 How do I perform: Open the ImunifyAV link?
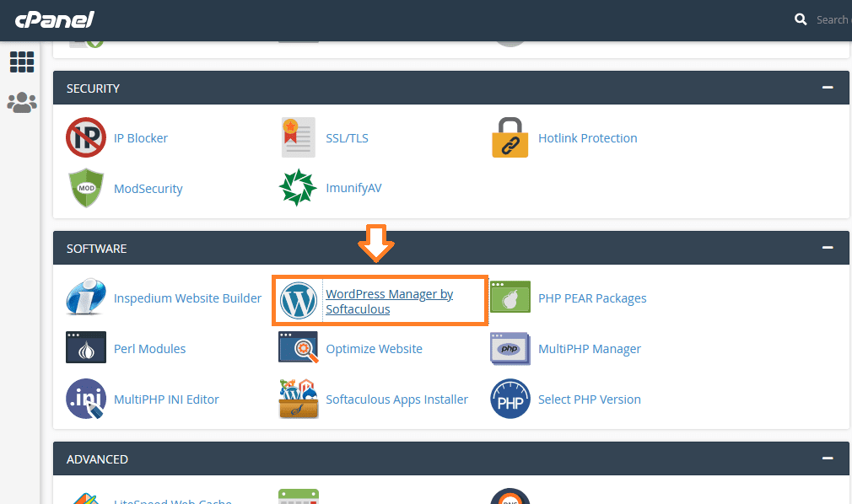click(353, 189)
